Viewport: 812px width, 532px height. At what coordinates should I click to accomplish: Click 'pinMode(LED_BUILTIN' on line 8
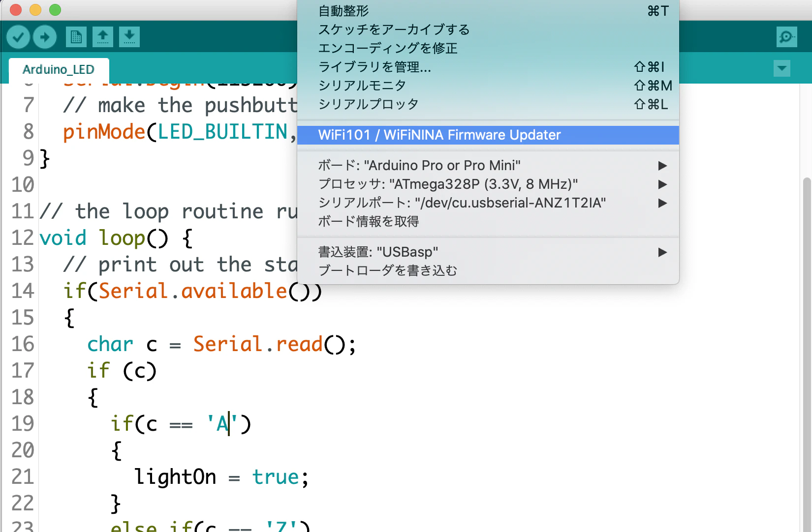pos(175,132)
